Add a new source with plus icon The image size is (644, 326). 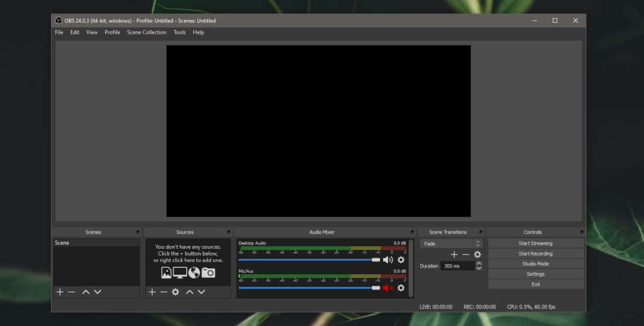tap(152, 292)
